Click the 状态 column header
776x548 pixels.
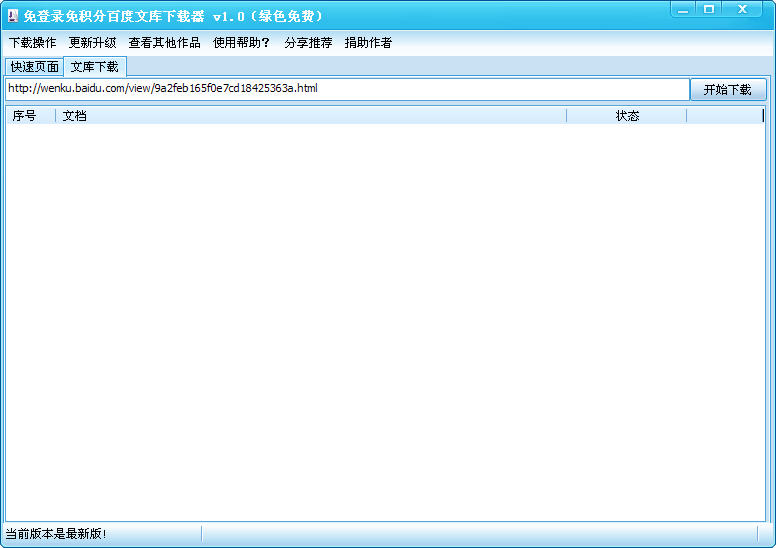click(x=627, y=116)
